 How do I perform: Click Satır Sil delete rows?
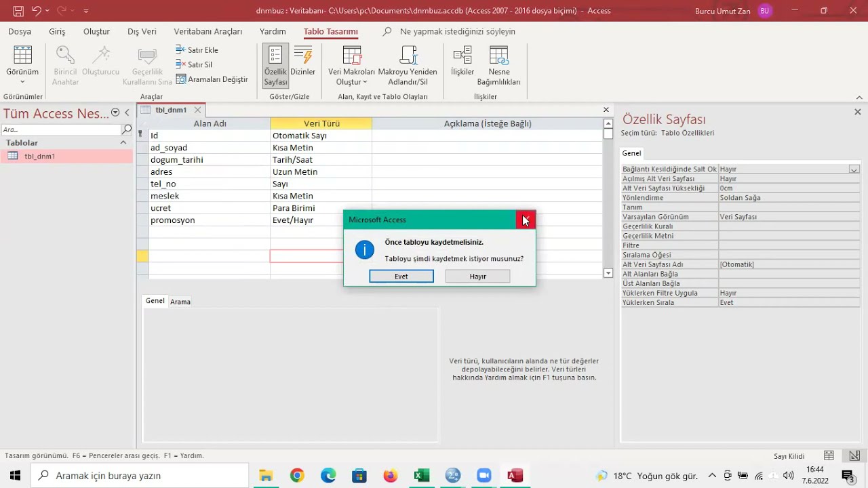[x=194, y=64]
